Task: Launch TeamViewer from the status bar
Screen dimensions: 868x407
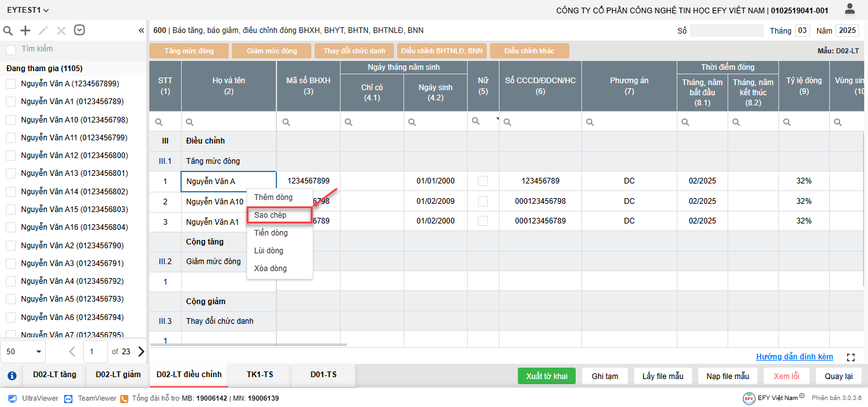Action: point(69,398)
